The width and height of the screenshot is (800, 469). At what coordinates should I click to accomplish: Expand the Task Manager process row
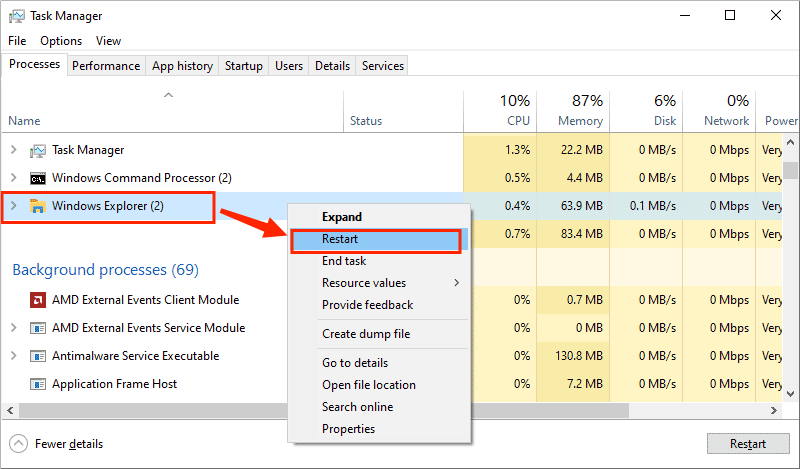pos(14,150)
